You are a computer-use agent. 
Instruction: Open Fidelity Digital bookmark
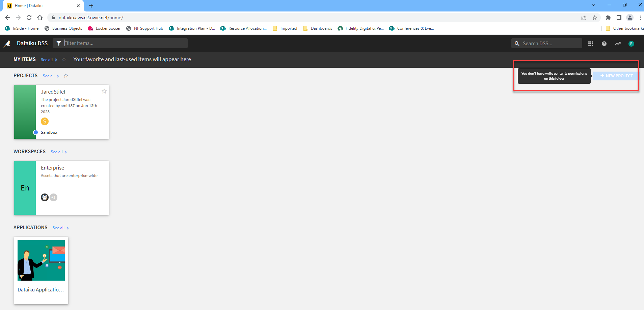360,28
